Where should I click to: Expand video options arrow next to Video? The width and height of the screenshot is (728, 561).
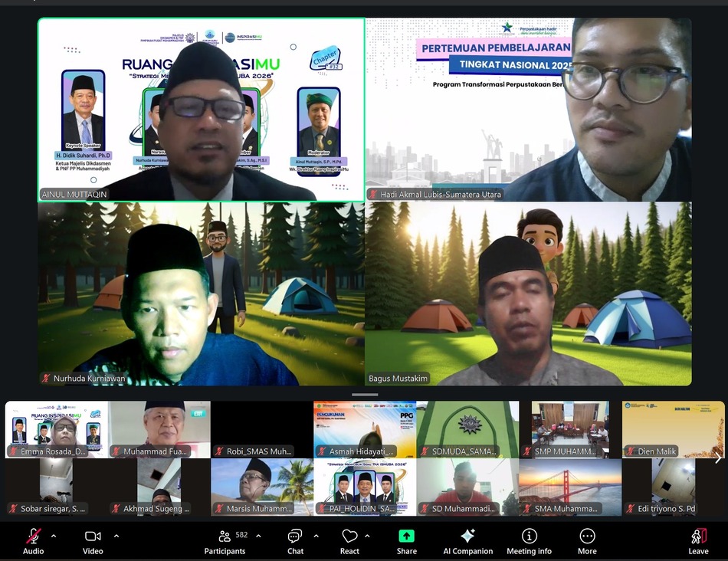[116, 536]
